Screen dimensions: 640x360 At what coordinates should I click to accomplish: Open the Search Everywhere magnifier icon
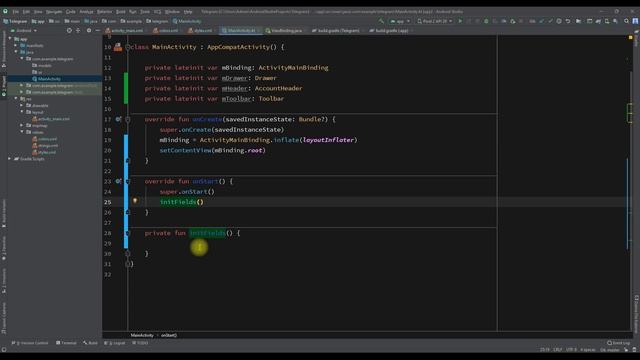627,21
